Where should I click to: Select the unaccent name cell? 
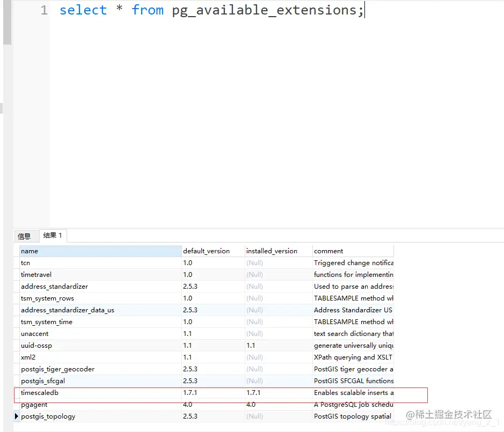click(x=100, y=334)
